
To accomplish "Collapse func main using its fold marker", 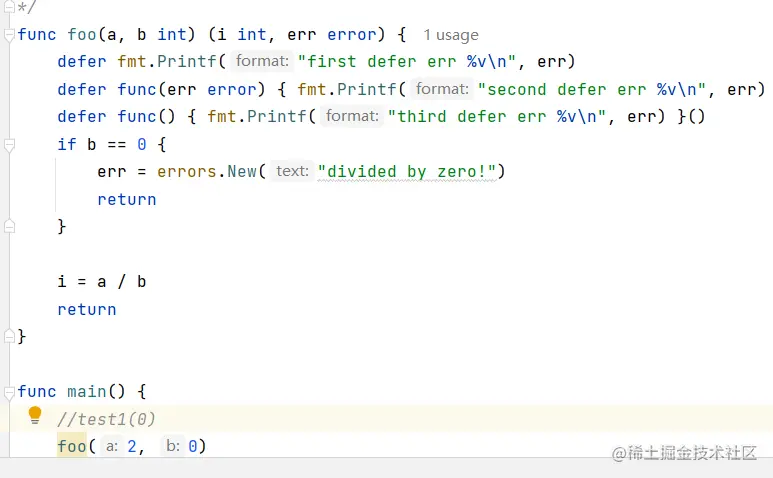I will coord(9,392).
